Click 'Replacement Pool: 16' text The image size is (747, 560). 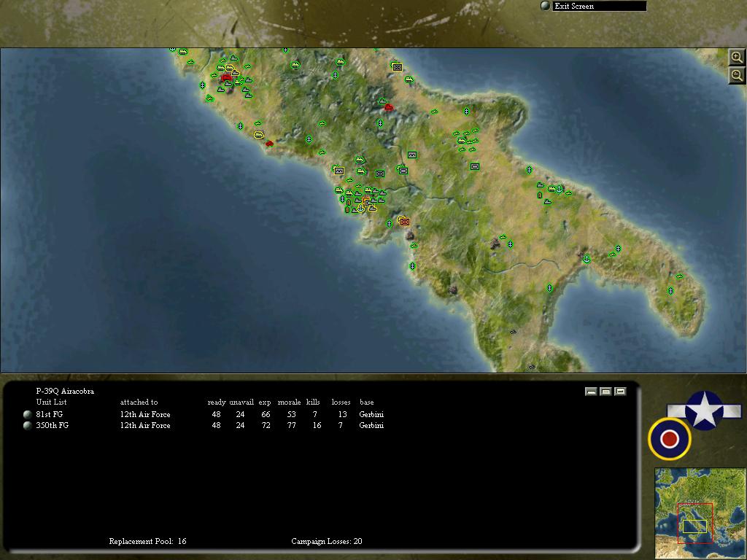(x=147, y=542)
